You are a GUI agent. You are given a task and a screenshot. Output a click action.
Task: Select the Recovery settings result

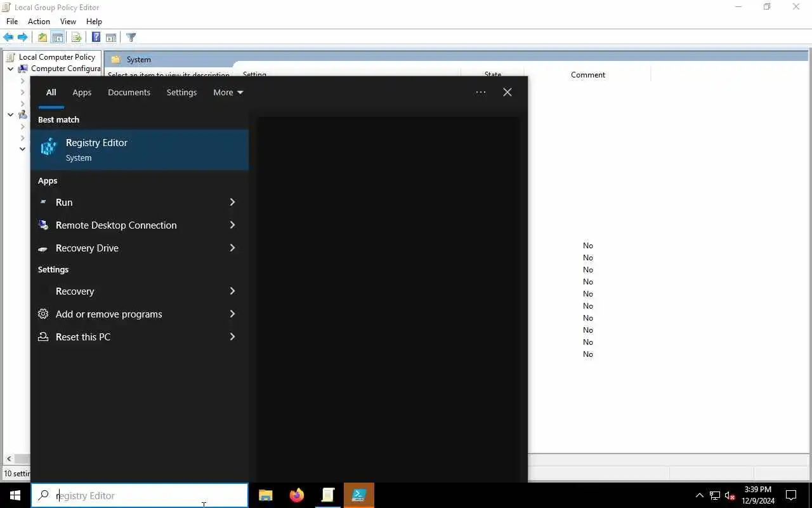click(x=127, y=291)
